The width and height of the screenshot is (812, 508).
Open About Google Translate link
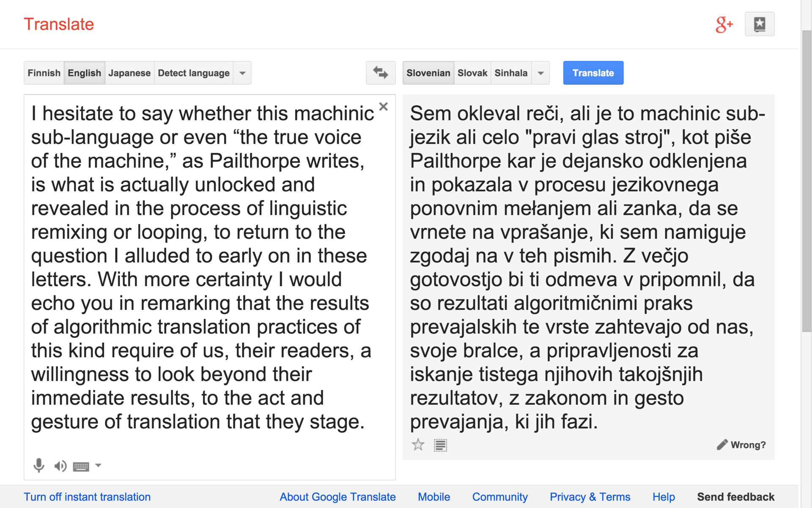[x=337, y=497]
